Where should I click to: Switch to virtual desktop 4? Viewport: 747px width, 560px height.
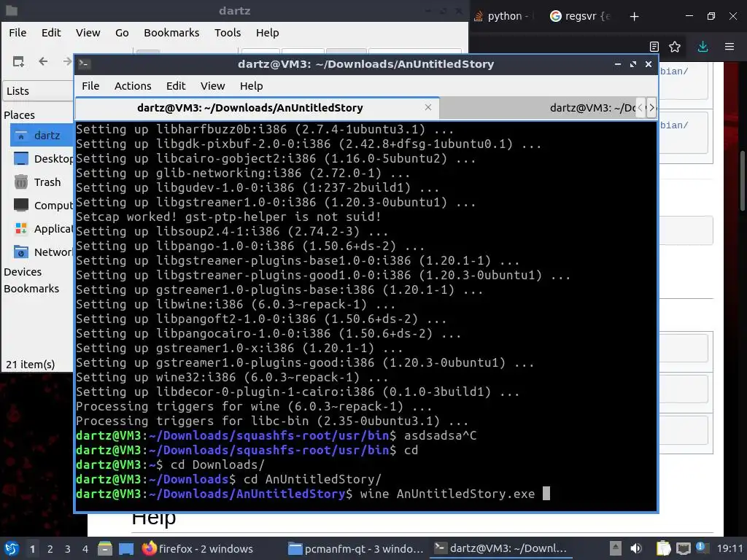point(85,549)
